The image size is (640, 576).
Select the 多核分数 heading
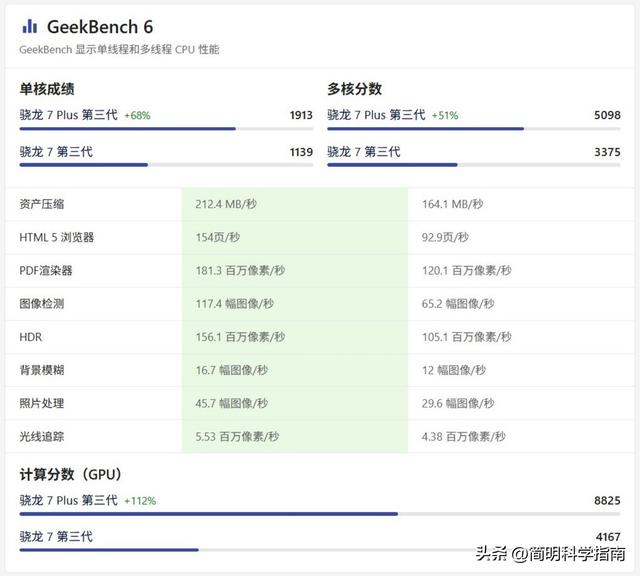click(x=354, y=89)
